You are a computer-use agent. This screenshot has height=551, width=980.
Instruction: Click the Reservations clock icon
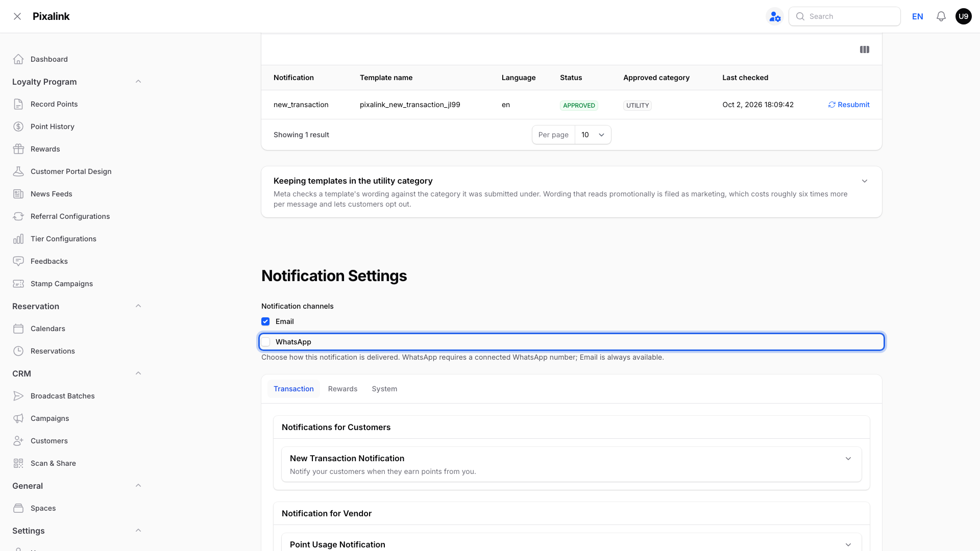pyautogui.click(x=18, y=351)
